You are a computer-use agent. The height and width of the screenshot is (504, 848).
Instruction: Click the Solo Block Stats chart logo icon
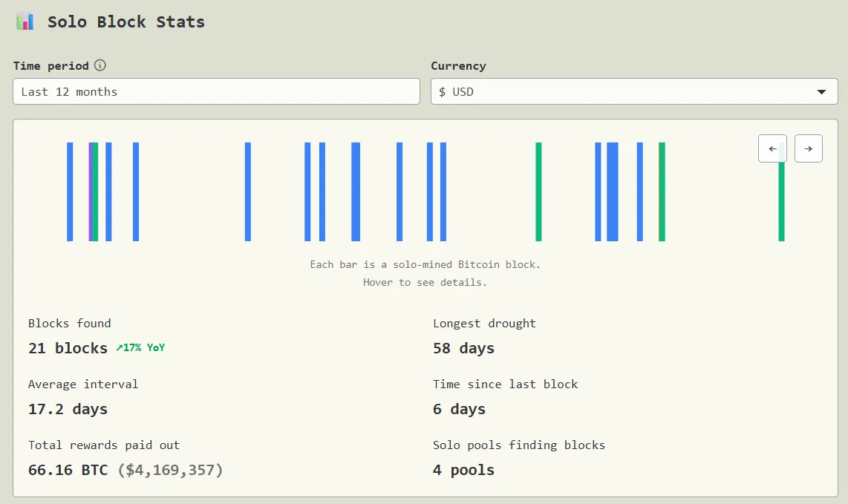coord(25,22)
